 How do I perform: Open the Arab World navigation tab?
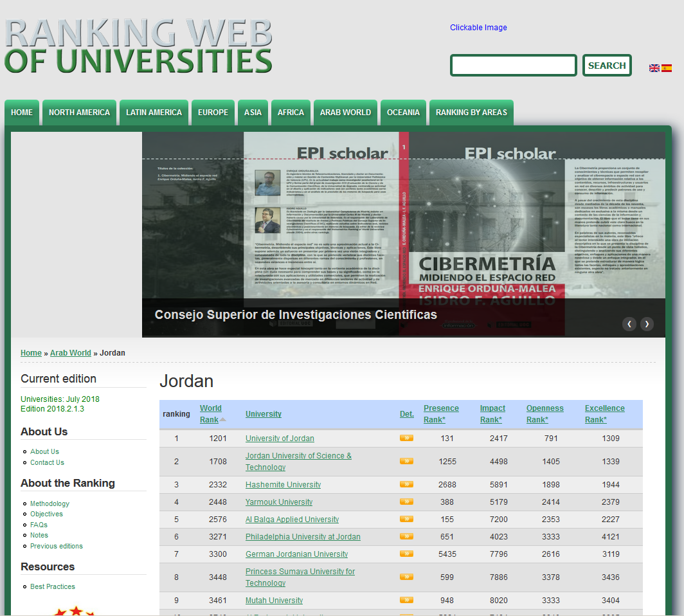coord(345,113)
